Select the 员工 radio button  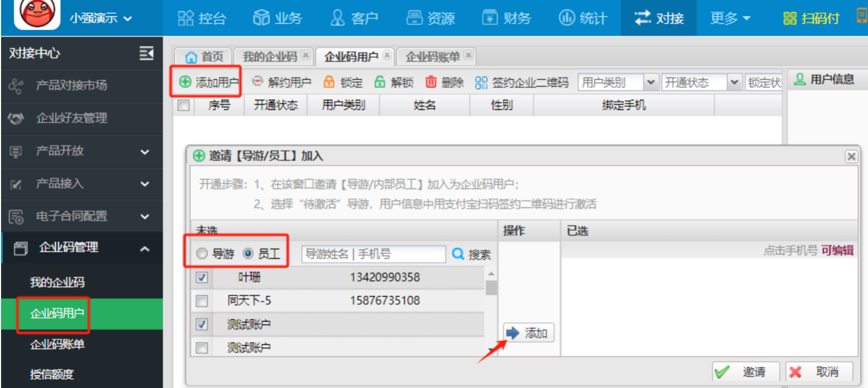point(248,254)
